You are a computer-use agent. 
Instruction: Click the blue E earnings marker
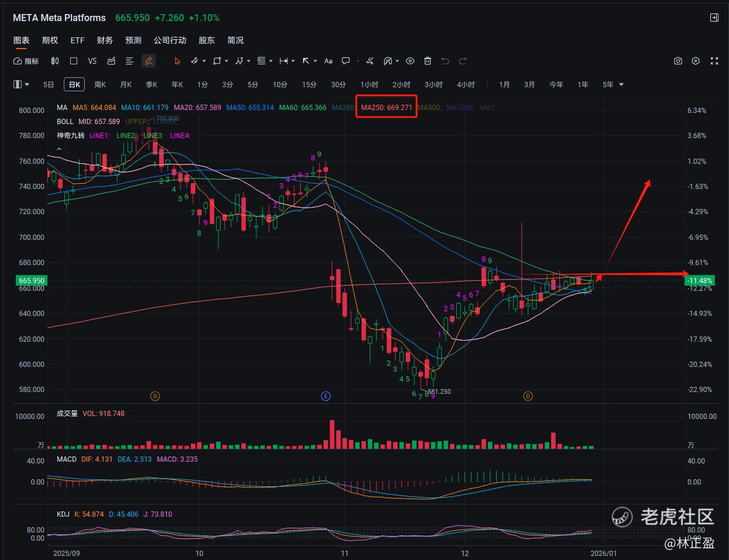326,396
